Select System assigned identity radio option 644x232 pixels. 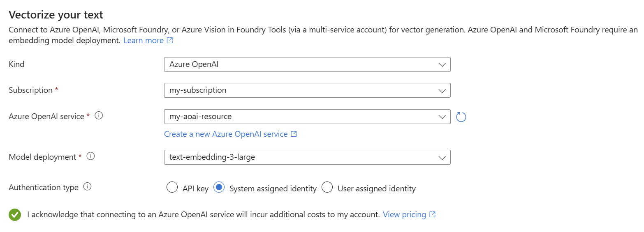click(219, 188)
